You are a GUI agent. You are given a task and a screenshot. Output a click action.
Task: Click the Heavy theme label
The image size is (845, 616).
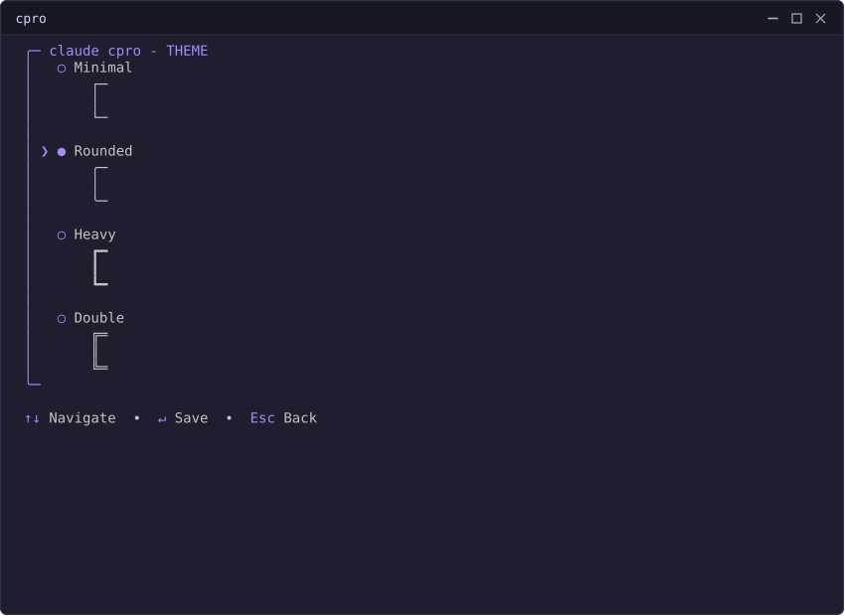[94, 234]
